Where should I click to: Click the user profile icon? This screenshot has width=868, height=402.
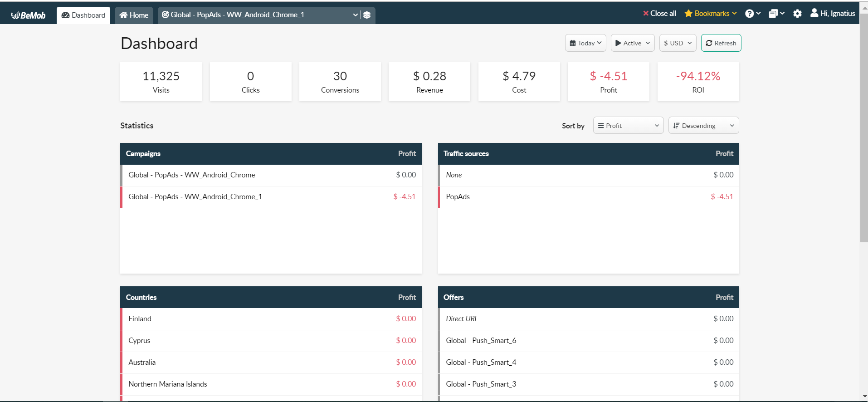814,13
